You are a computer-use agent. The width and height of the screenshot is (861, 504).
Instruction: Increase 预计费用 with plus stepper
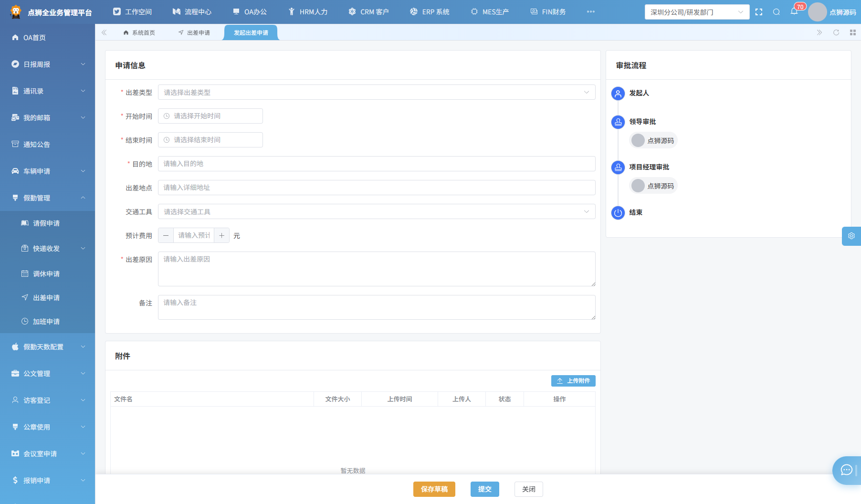pos(222,235)
